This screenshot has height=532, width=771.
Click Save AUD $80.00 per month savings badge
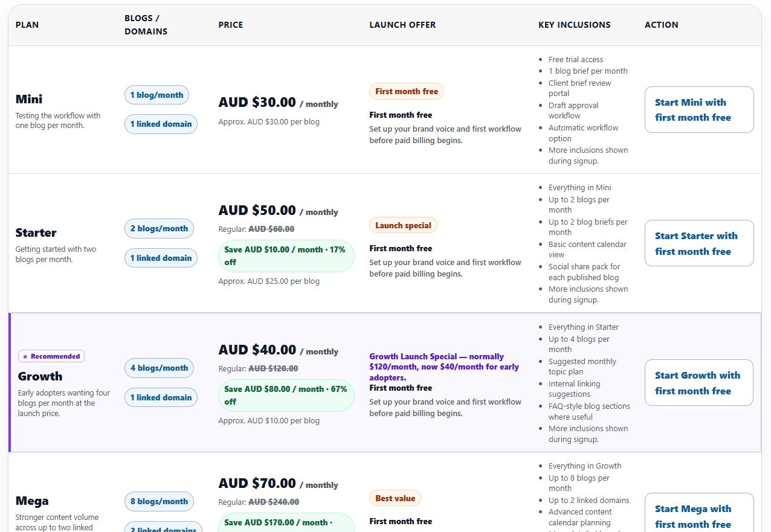tap(286, 395)
